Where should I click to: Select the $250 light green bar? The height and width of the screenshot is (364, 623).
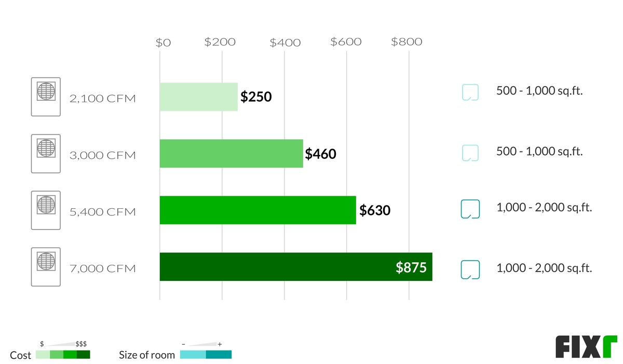[x=198, y=97]
